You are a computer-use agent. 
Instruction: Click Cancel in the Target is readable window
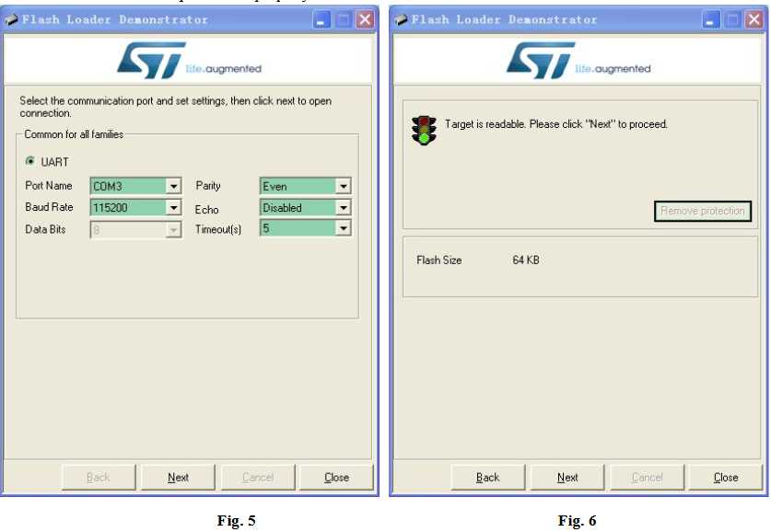click(647, 477)
